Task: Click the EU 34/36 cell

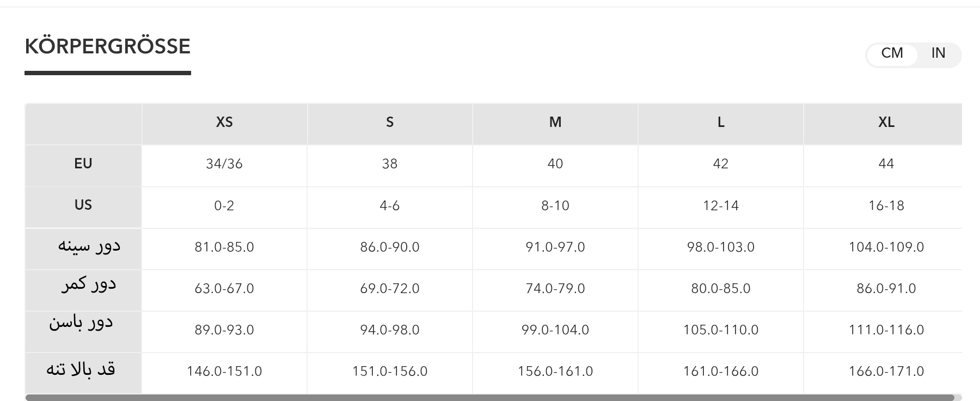Action: 224,164
